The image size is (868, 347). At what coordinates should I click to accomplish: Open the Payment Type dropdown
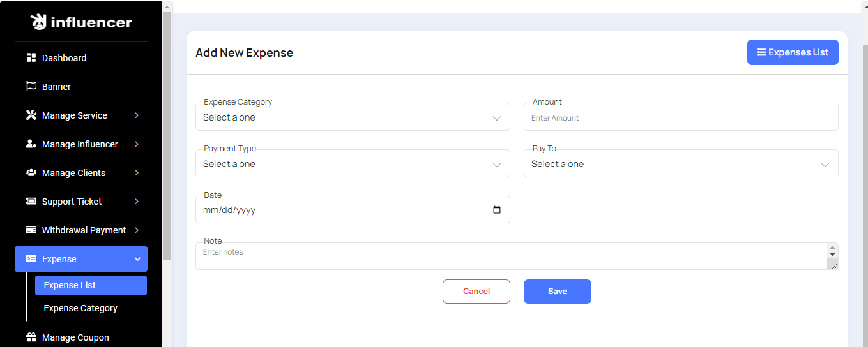353,164
